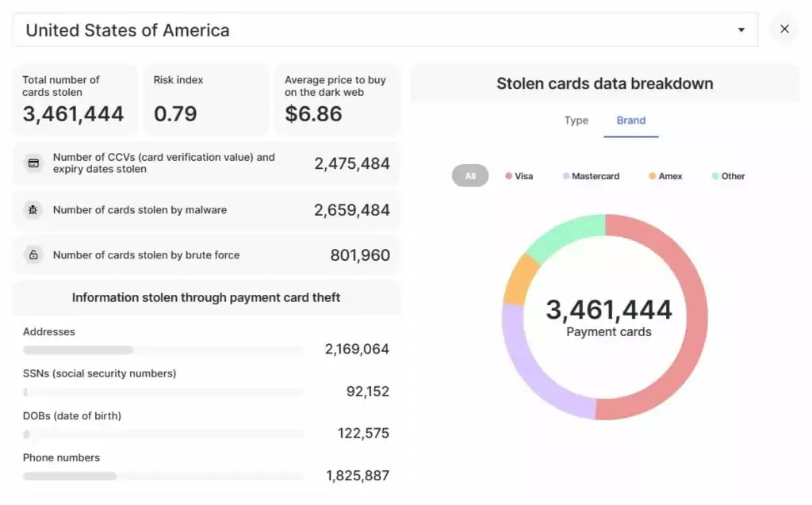
Task: Click the 2,659,484 malware value
Action: tap(351, 210)
